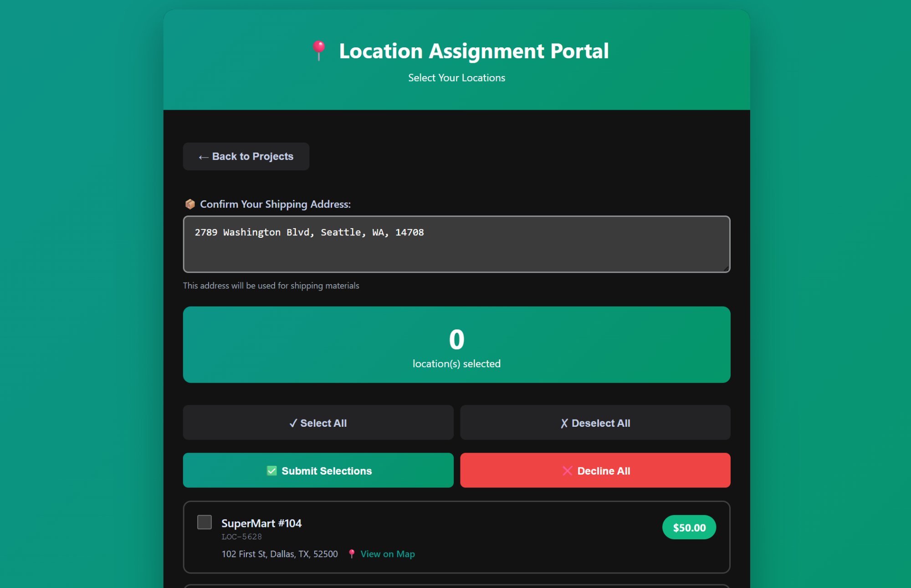The height and width of the screenshot is (588, 911).
Task: Go back via Back to Projects
Action: click(246, 156)
